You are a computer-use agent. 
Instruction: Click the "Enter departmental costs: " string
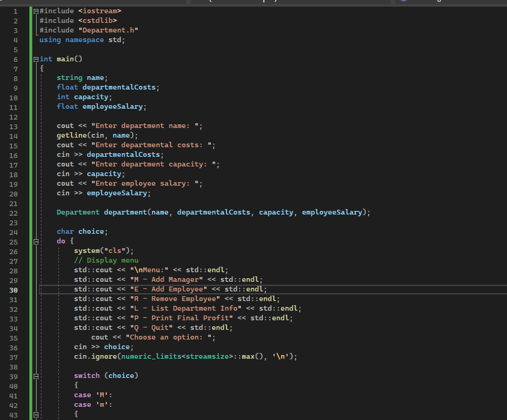151,145
